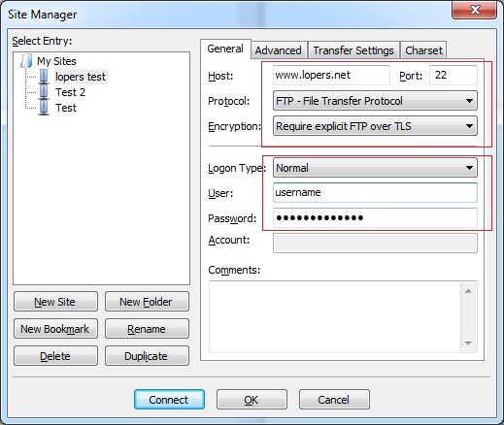This screenshot has height=425, width=504.
Task: Click the My Sites folder icon
Action: click(x=26, y=61)
